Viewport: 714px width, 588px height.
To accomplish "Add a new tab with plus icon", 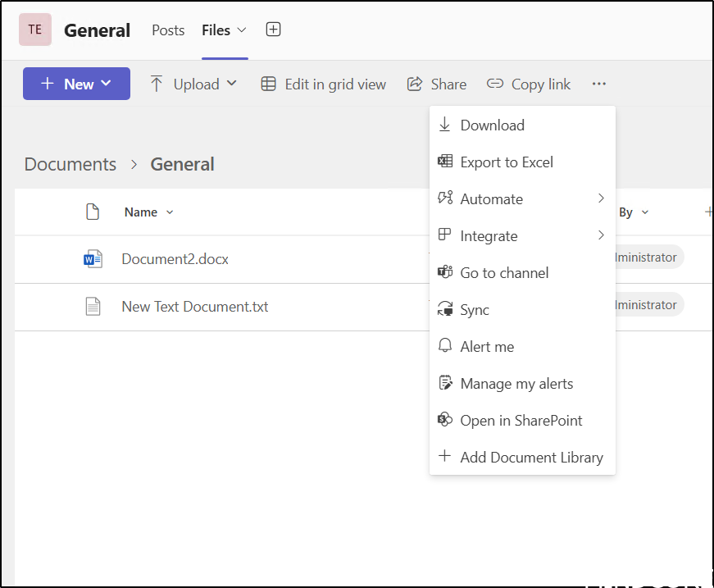I will coord(274,30).
